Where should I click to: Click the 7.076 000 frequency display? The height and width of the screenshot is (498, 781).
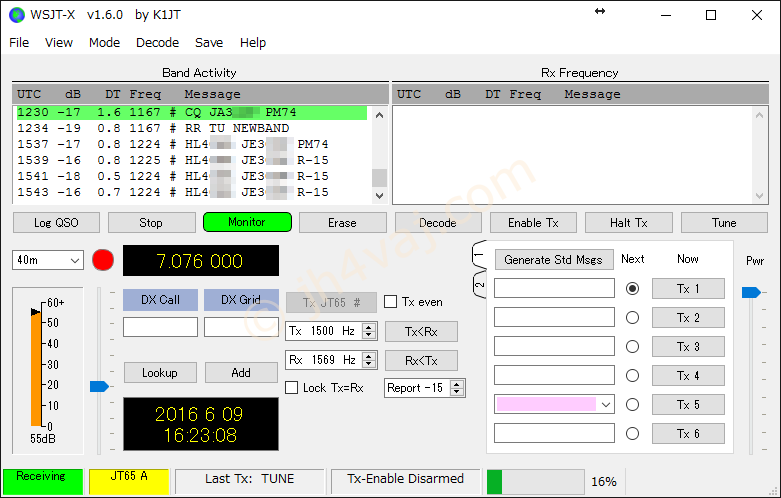[x=201, y=260]
